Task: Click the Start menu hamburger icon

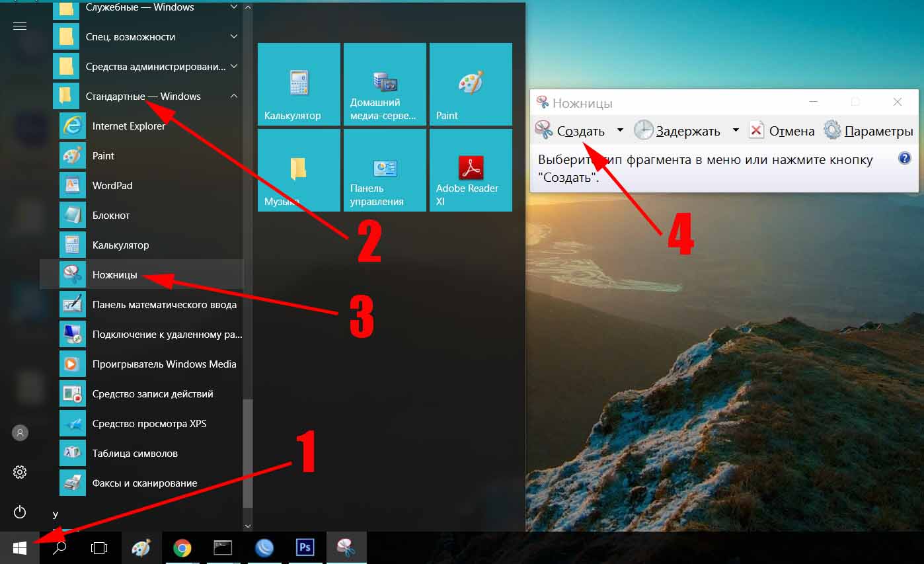Action: (20, 26)
